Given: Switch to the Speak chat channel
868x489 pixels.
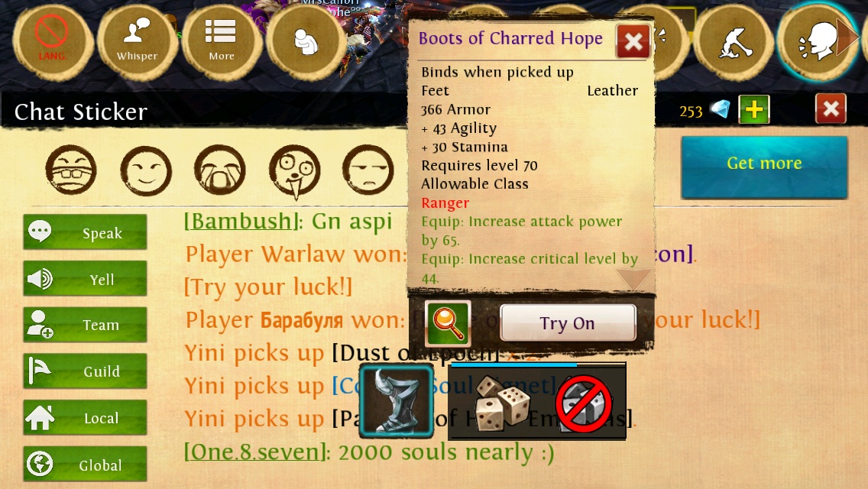Looking at the screenshot, I should [x=86, y=232].
